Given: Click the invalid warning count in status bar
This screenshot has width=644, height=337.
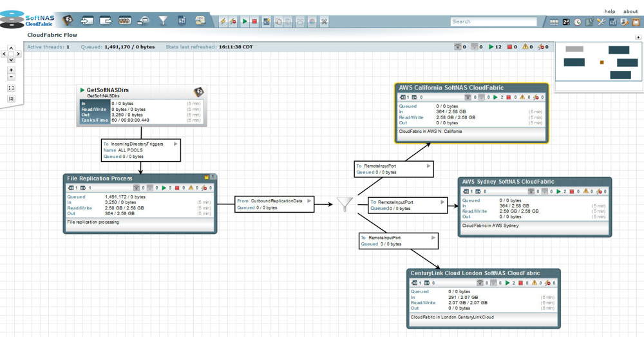Looking at the screenshot, I should 527,47.
